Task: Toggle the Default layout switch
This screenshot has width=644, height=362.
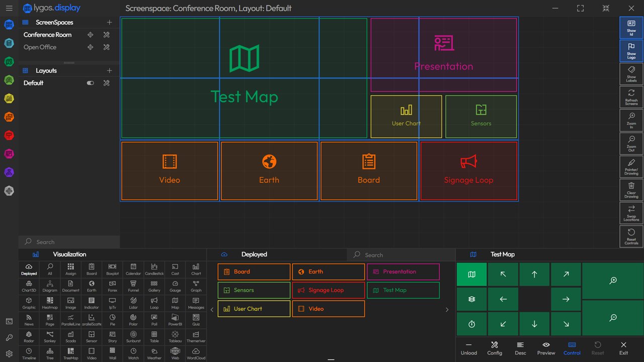Action: tap(91, 83)
